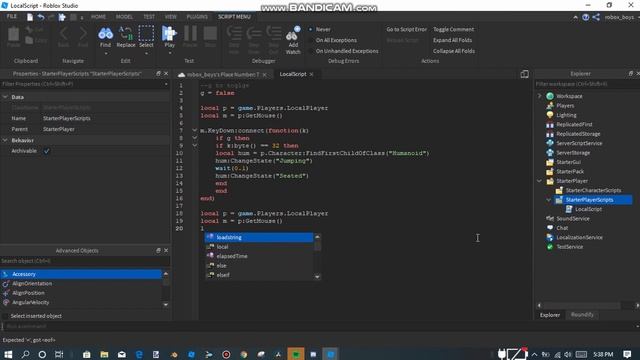Select SoundService in Explorer

click(x=573, y=218)
